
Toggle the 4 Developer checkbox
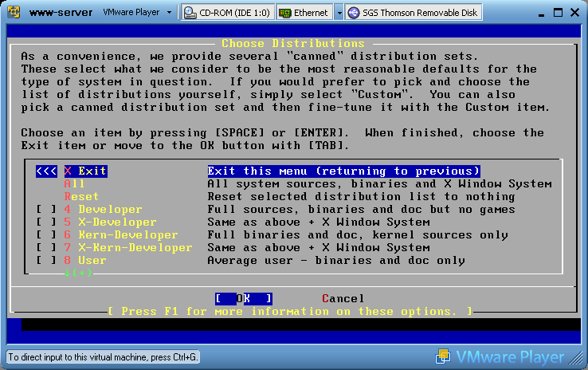click(x=46, y=210)
